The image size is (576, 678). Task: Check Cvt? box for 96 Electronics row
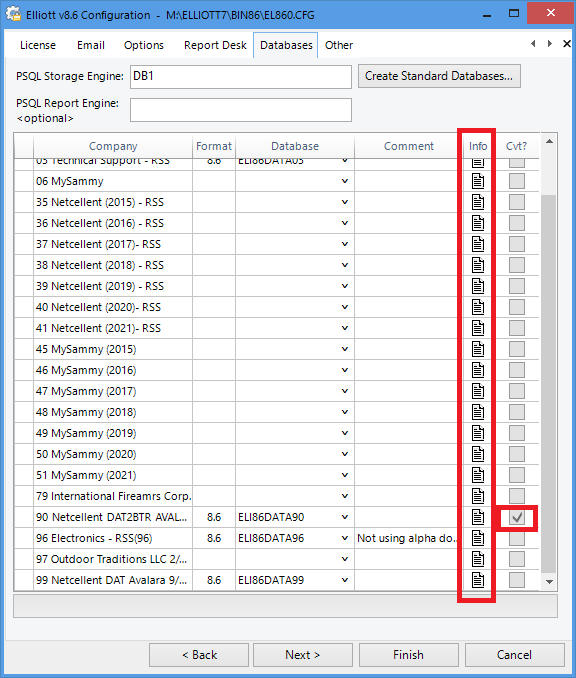point(517,538)
